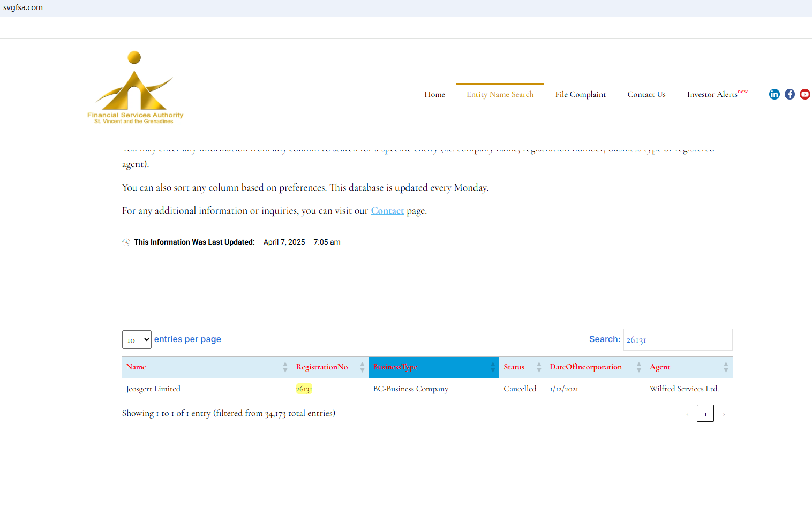Click the 'Showing 1 to 1' entries summary
The image size is (812, 523).
point(229,413)
